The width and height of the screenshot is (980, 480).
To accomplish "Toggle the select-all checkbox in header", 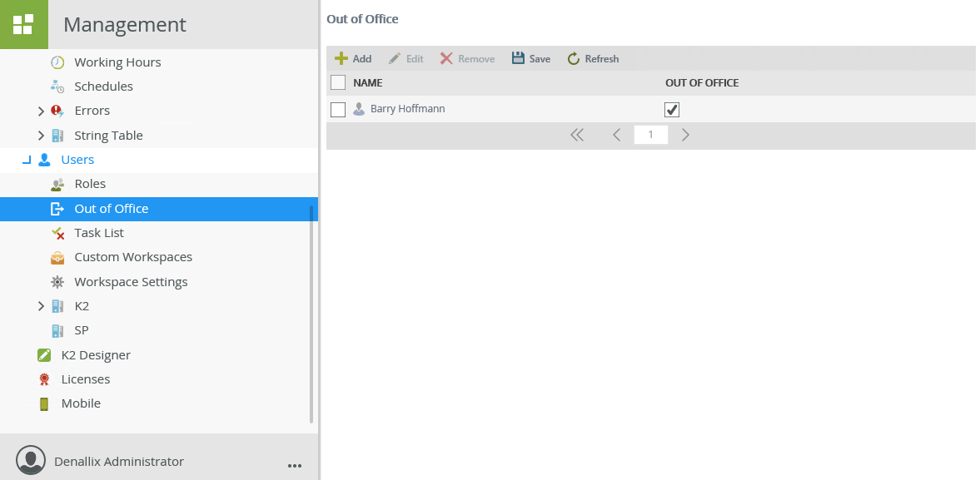I will 338,82.
